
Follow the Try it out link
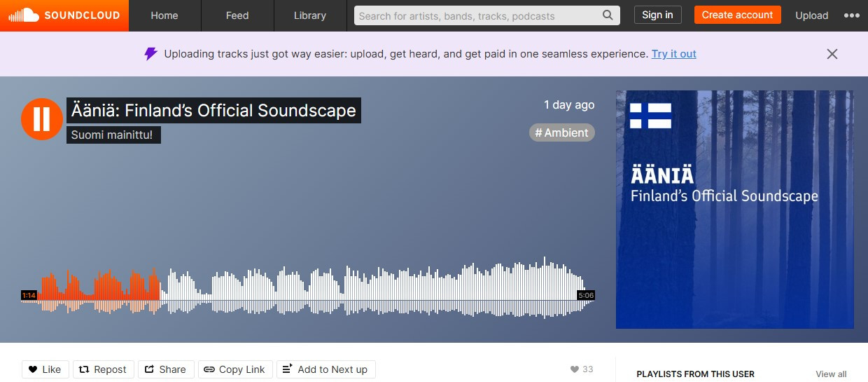point(673,54)
